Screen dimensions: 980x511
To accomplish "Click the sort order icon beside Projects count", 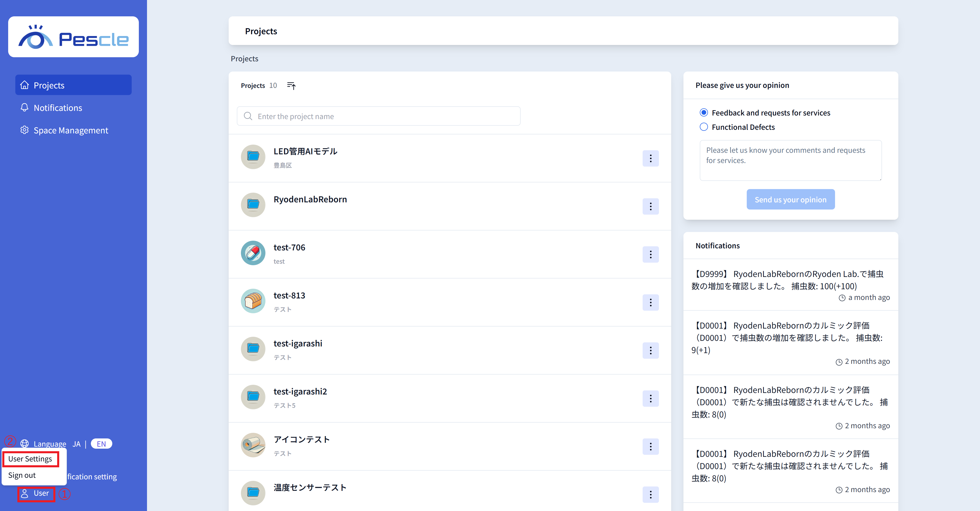I will [291, 86].
